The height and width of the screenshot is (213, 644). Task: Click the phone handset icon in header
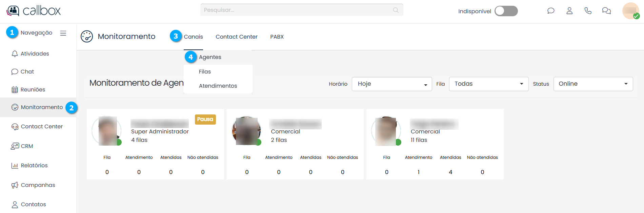[x=588, y=11]
